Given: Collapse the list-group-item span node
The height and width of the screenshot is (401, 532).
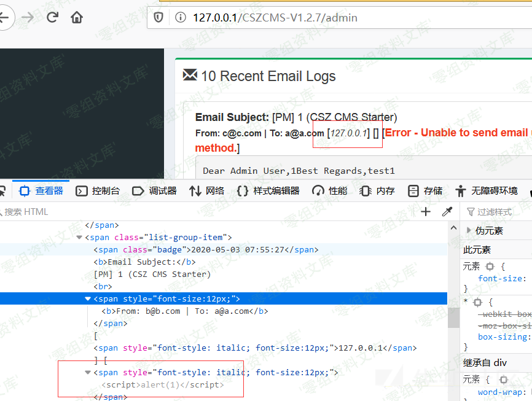Looking at the screenshot, I should [79, 238].
